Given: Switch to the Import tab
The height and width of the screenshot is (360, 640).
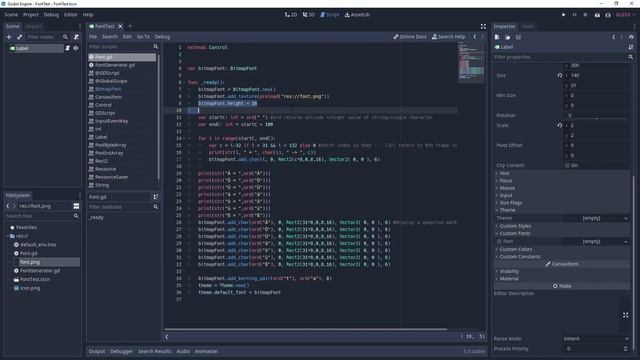Looking at the screenshot, I should (x=33, y=26).
